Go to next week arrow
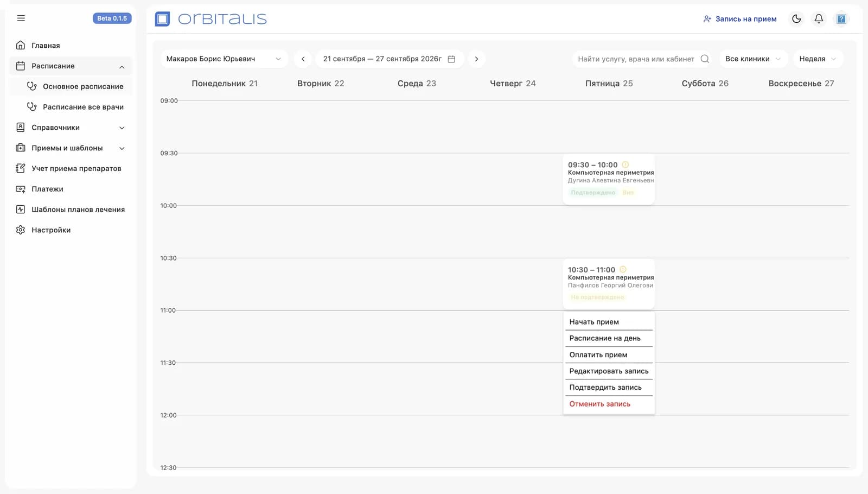Viewport: 868px width, 494px height. (x=476, y=59)
